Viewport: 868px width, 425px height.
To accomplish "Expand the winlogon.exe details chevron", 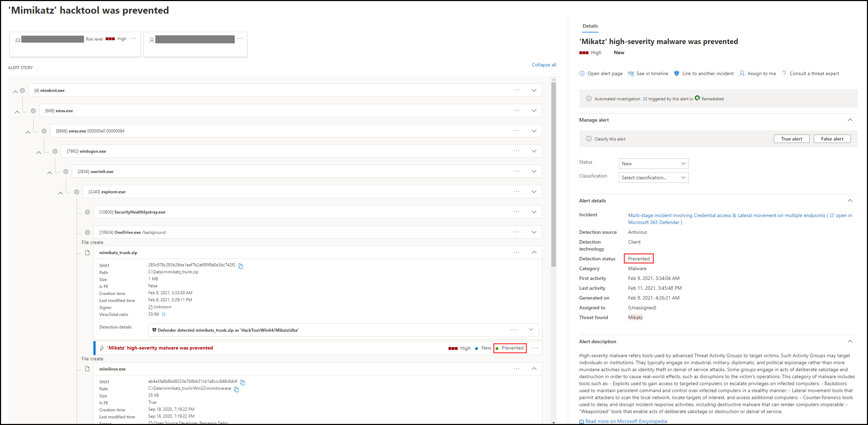I will [x=534, y=151].
